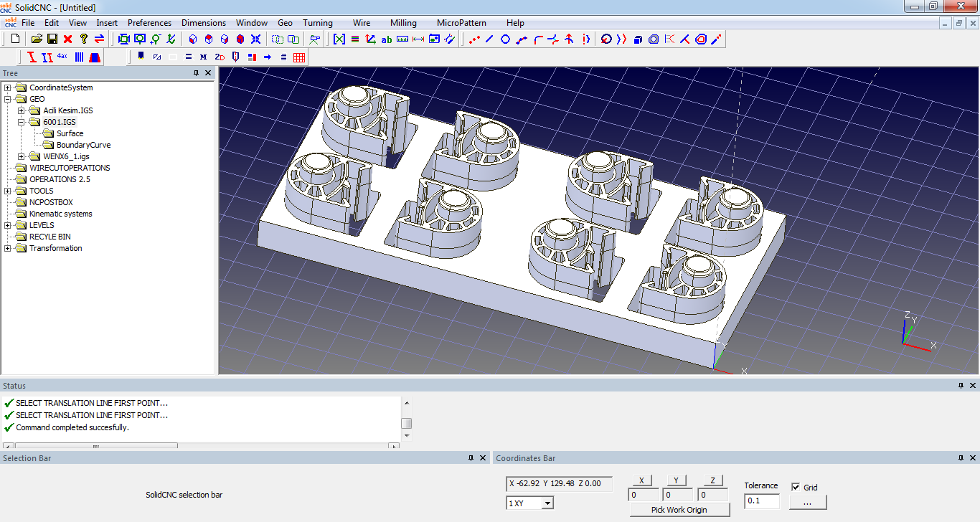Open the Milling menu
The image size is (980, 522).
pos(403,23)
